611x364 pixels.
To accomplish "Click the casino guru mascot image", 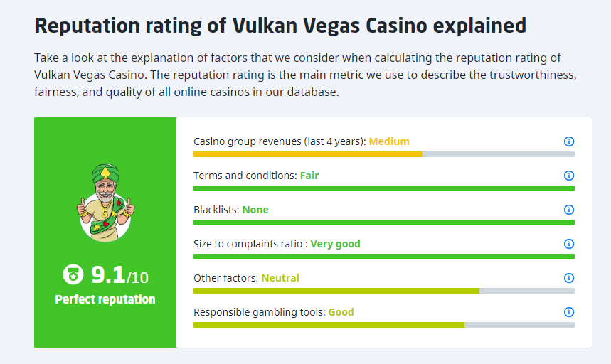I will coord(105,203).
